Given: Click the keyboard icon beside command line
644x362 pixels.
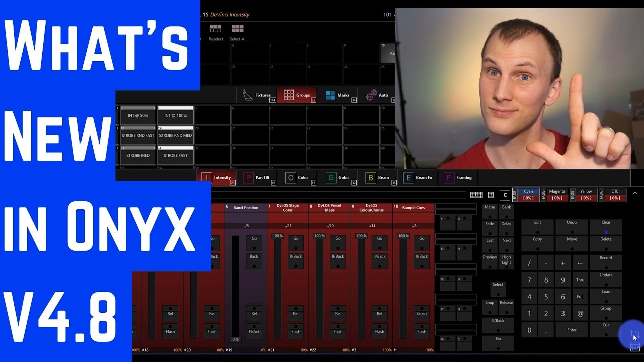Looking at the screenshot, I should [x=476, y=195].
